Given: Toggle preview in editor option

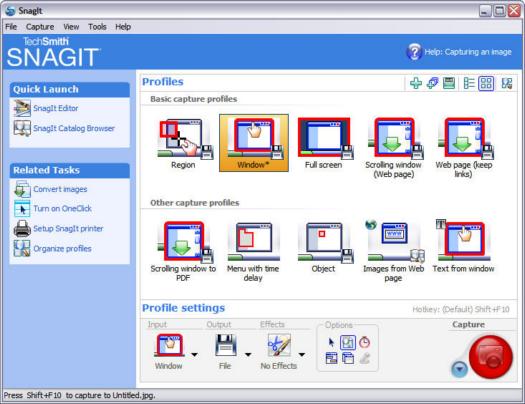Looking at the screenshot, I should tap(348, 342).
